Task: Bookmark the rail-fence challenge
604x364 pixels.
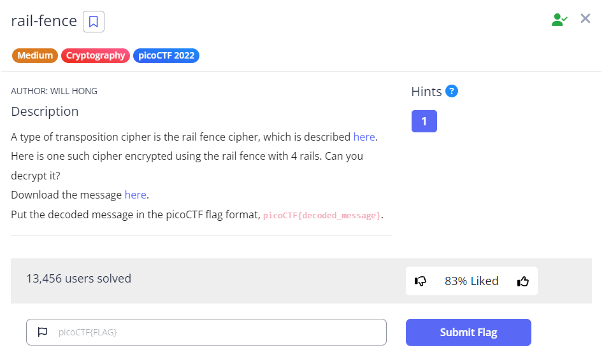Action: pyautogui.click(x=94, y=22)
